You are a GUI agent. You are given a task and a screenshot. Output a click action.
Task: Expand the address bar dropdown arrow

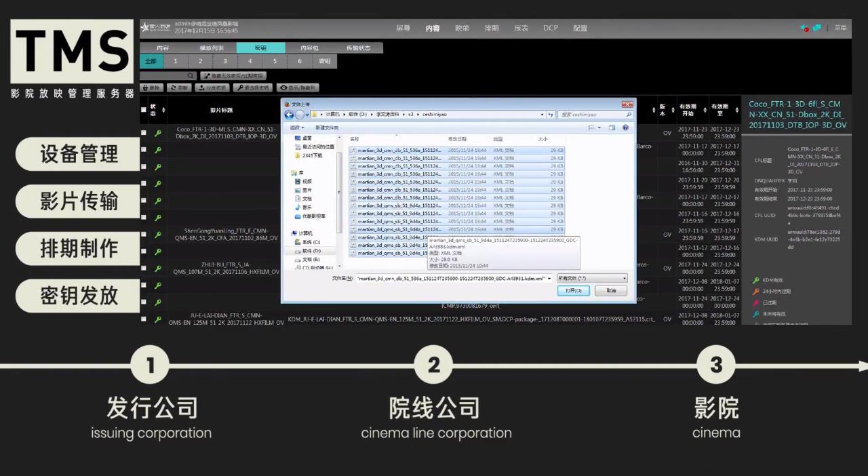(x=542, y=114)
